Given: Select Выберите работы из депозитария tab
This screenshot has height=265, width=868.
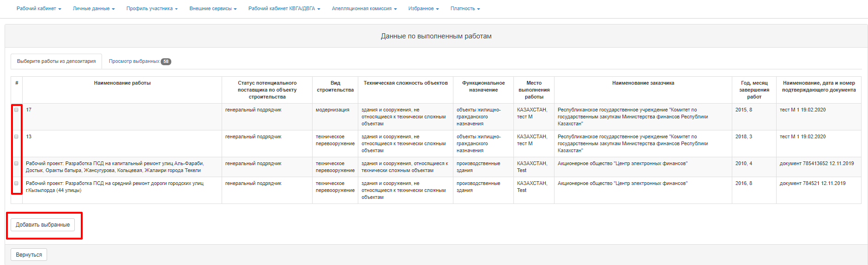Looking at the screenshot, I should (x=56, y=62).
